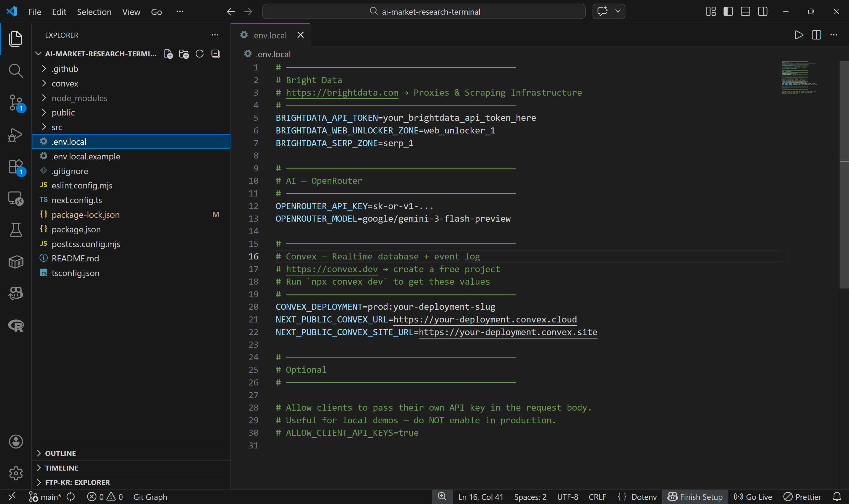Expand the TIMELINE section

(x=61, y=468)
